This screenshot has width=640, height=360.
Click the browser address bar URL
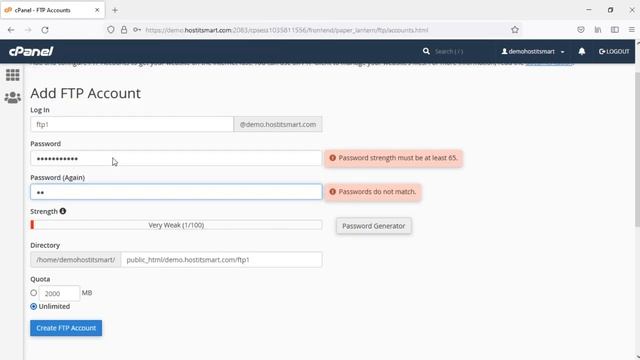point(287,30)
